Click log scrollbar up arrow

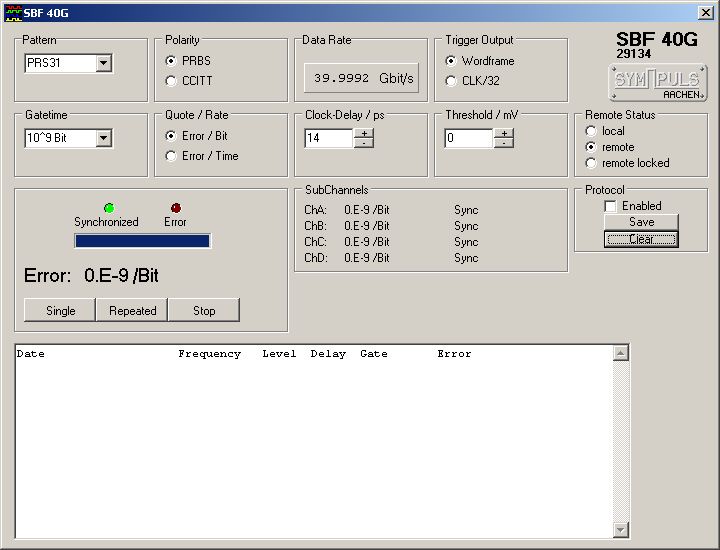621,353
